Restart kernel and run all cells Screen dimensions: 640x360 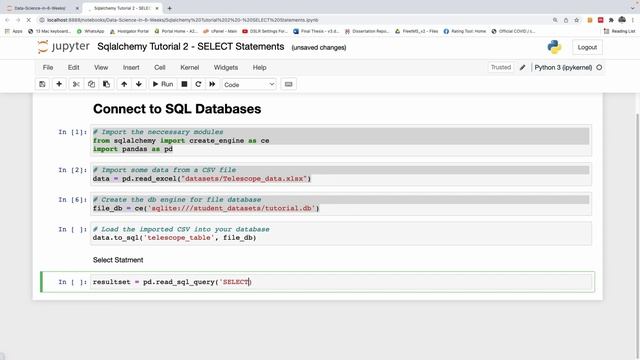(x=212, y=84)
